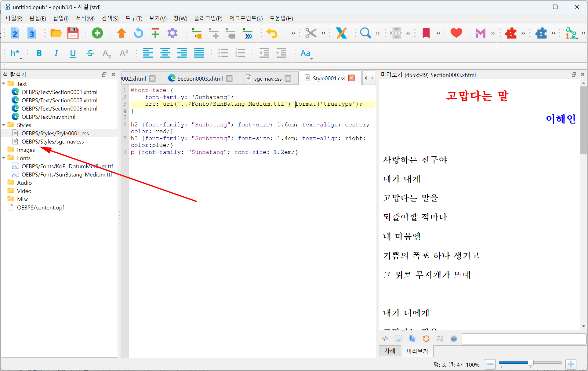Select SunBatang-Medium.ttf in Book Browser
This screenshot has width=588, height=371.
[67, 174]
